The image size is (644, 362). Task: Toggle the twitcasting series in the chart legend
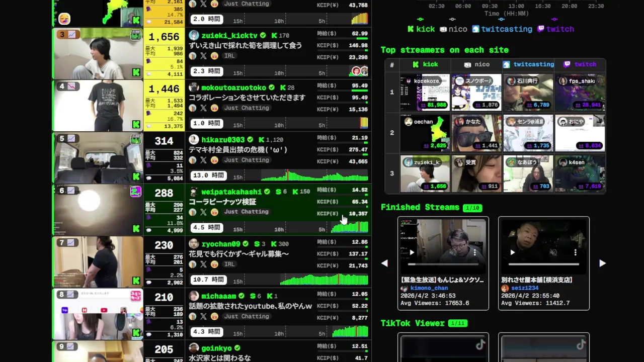click(502, 29)
